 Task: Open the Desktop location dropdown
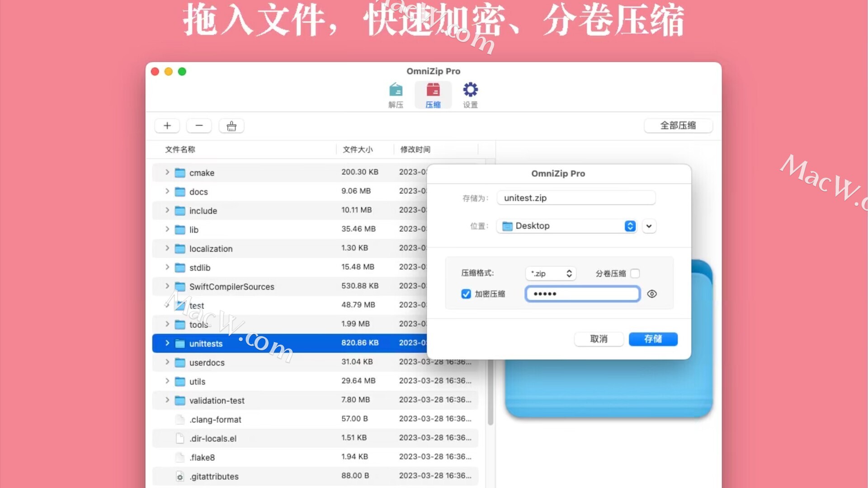(x=566, y=226)
